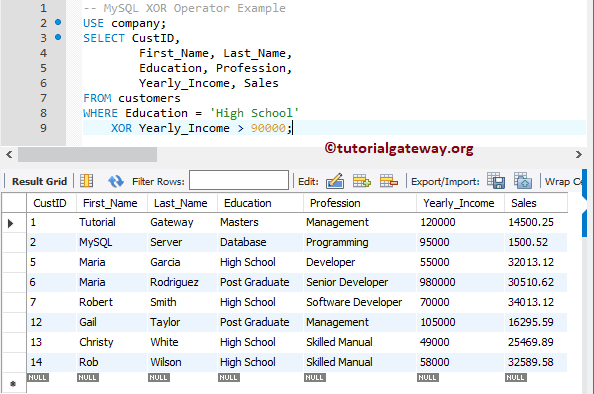Toggle Wrap Cell Content option
594x394 pixels.
coord(563,181)
